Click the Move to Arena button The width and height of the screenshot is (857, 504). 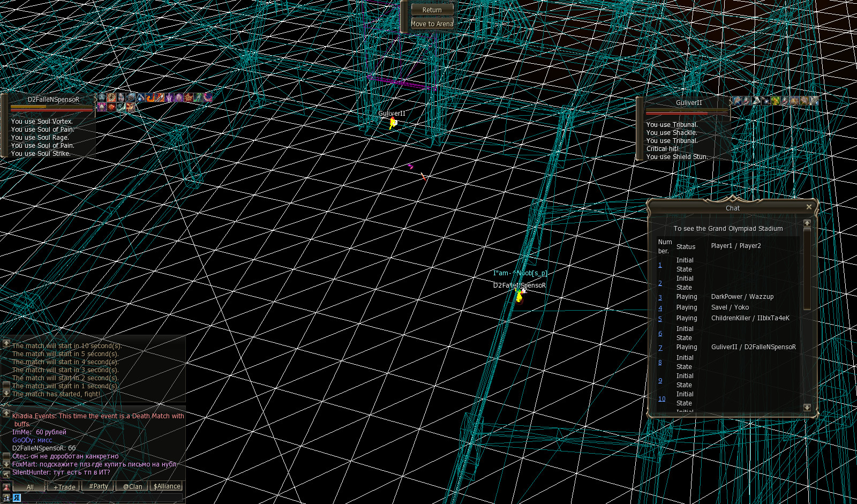(x=432, y=24)
